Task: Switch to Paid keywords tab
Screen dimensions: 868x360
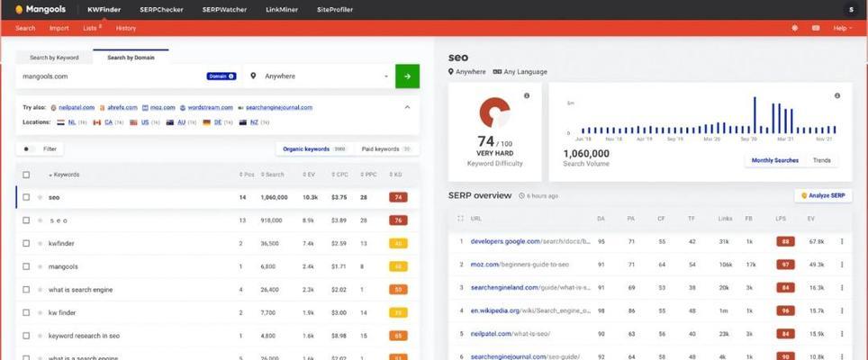Action: [x=386, y=149]
